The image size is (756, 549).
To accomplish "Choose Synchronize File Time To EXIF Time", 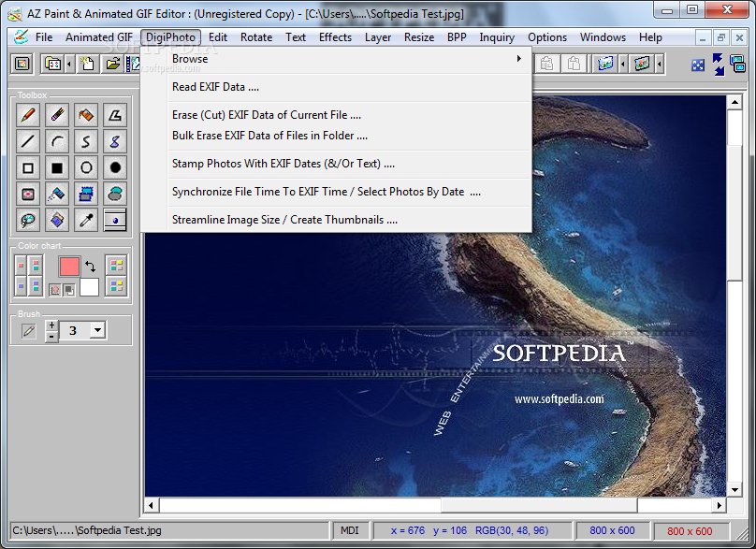I will point(350,192).
